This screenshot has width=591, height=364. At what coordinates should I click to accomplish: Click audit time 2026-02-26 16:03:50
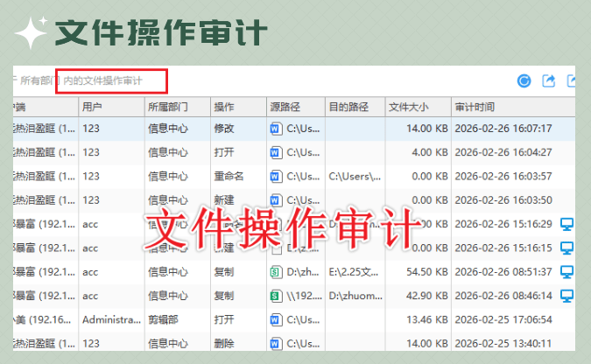(x=503, y=200)
